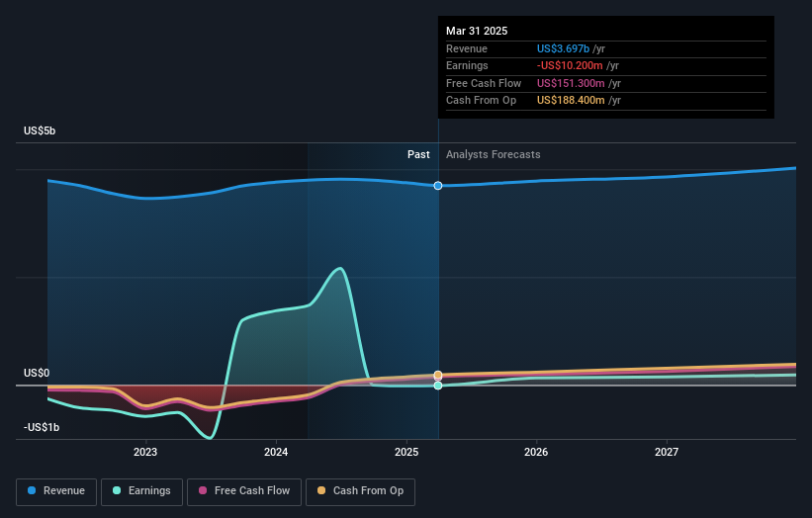Click the blue Revenue legend dot
The height and width of the screenshot is (518, 812).
32,490
